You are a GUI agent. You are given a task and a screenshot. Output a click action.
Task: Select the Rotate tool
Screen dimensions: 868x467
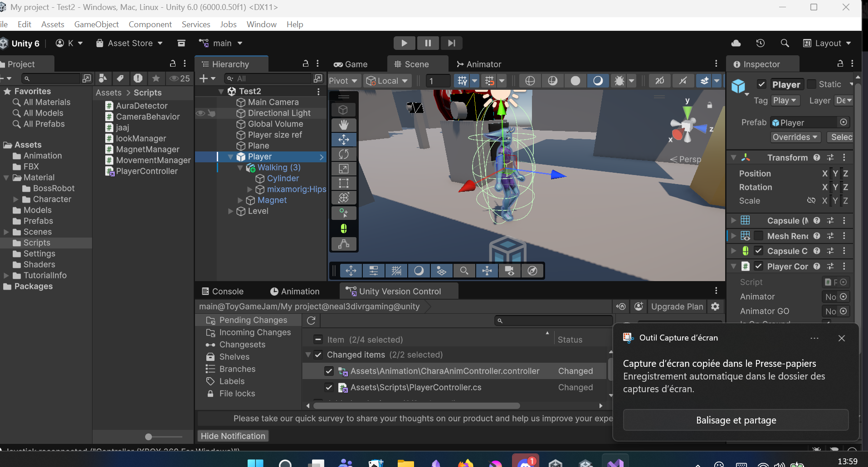tap(344, 154)
